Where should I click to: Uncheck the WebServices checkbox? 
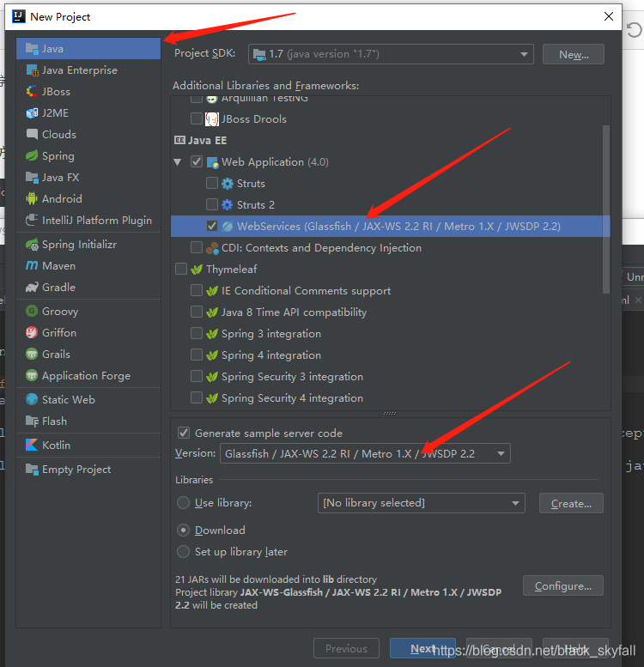[x=212, y=226]
